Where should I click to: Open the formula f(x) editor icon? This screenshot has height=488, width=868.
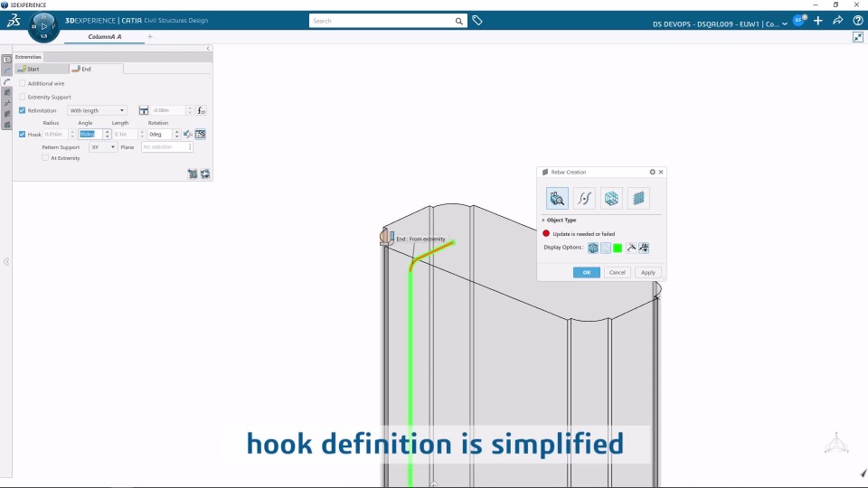pyautogui.click(x=201, y=110)
